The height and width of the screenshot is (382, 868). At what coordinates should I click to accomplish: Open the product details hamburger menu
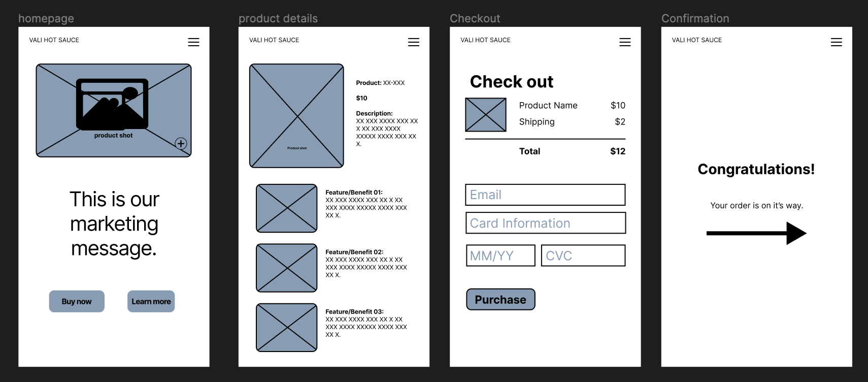pyautogui.click(x=414, y=42)
